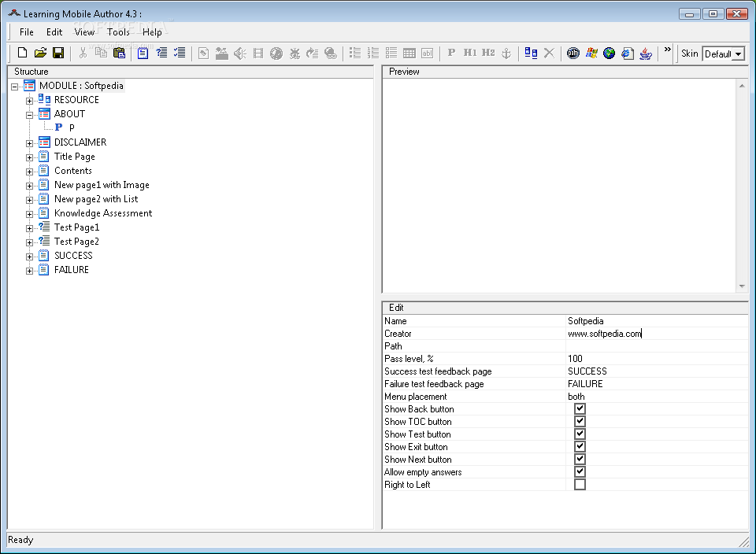Save the current module
The height and width of the screenshot is (554, 756).
click(x=58, y=53)
